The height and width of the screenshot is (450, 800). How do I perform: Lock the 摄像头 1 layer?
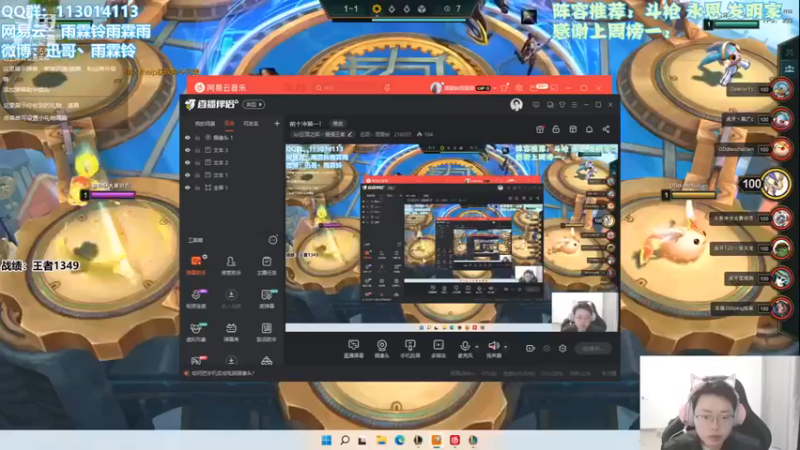coord(197,138)
